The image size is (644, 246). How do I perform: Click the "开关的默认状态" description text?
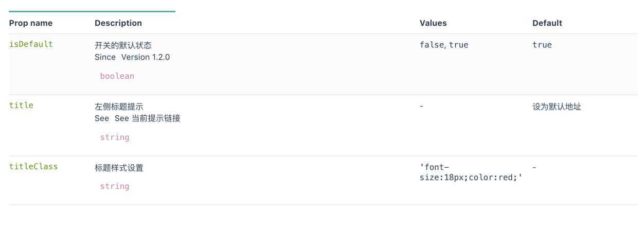[x=123, y=45]
